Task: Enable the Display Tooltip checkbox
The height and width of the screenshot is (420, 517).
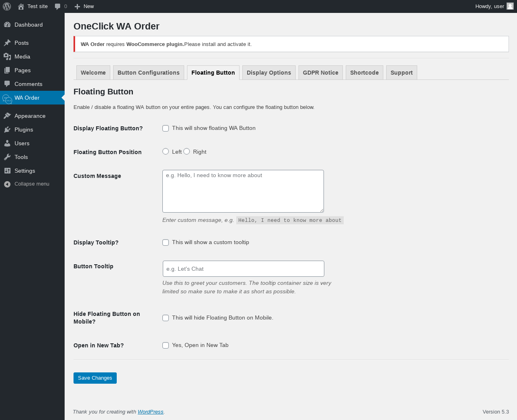Action: [166, 242]
